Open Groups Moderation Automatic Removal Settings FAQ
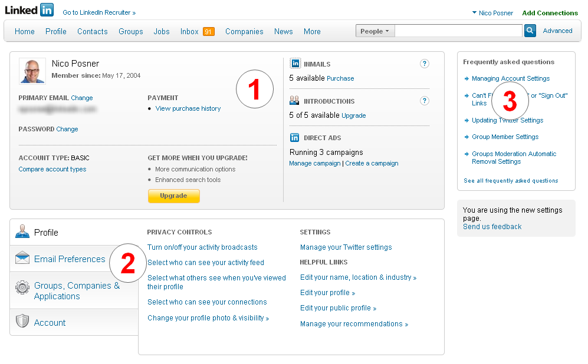This screenshot has height=364, width=588. pos(514,158)
